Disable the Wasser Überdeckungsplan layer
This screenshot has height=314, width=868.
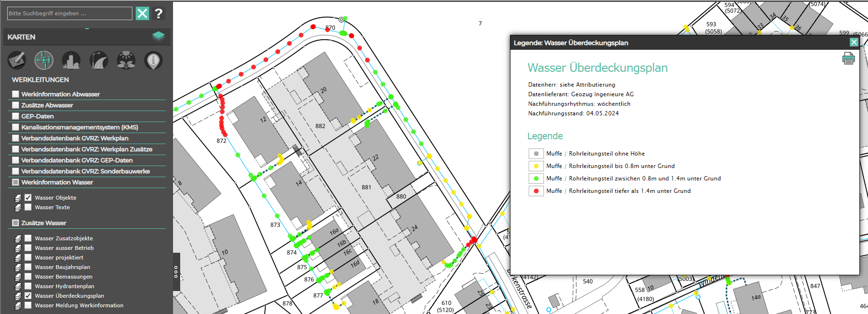tap(28, 296)
